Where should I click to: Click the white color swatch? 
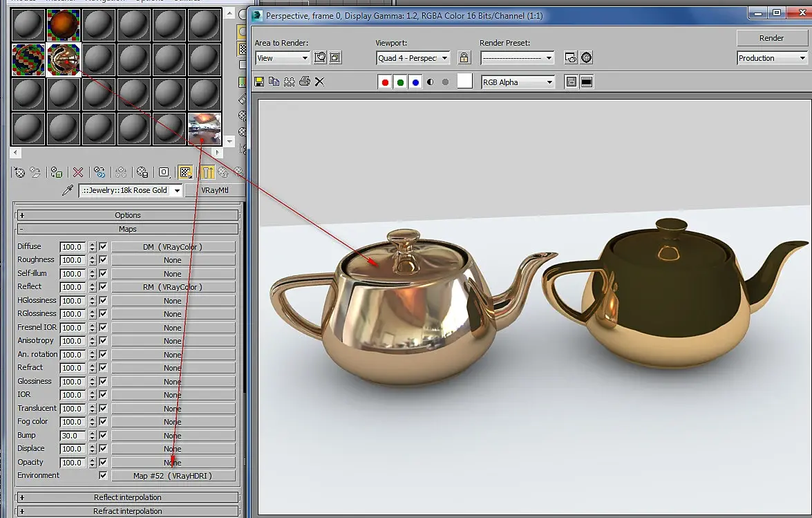coord(465,82)
